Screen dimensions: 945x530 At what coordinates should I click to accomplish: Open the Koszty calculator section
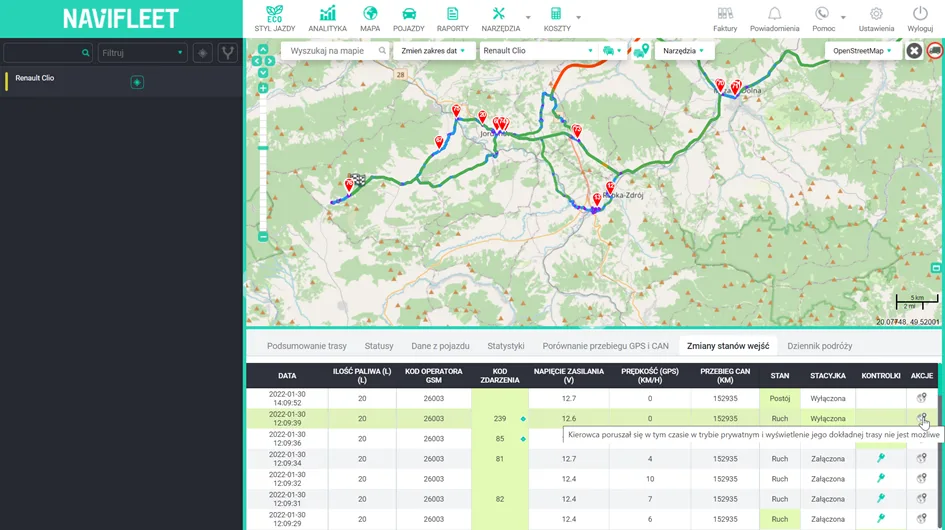point(557,19)
